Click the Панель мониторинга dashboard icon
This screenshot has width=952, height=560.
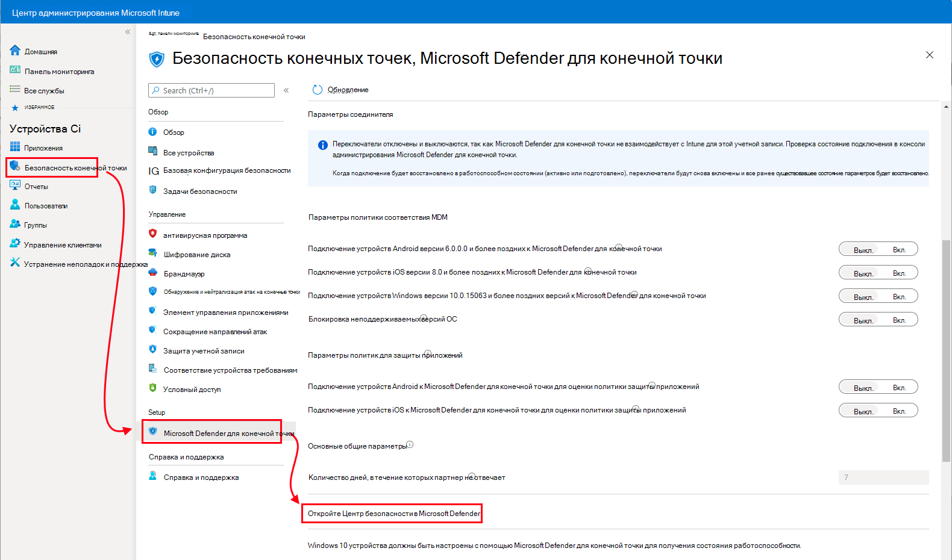point(15,70)
